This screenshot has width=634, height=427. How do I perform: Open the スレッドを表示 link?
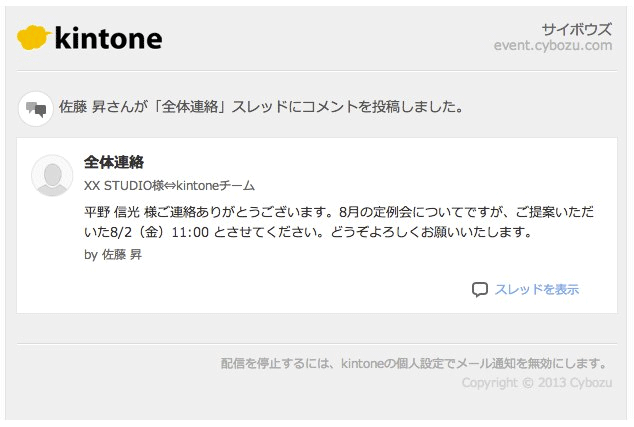[536, 290]
